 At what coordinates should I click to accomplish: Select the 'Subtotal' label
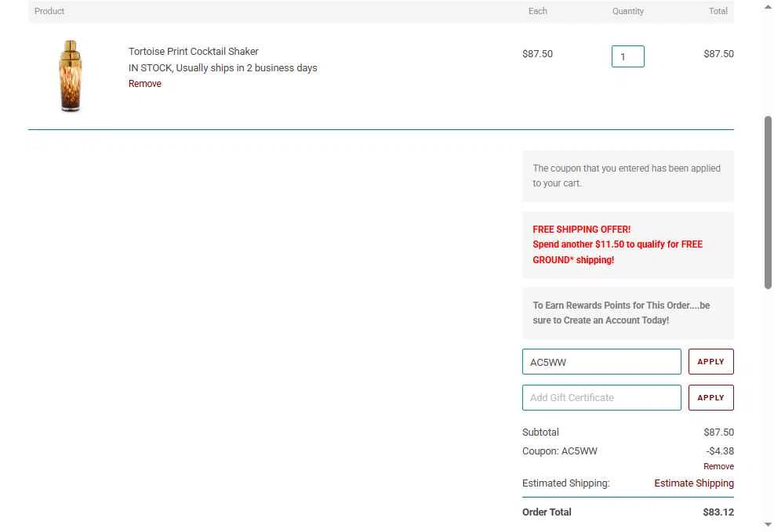point(540,432)
